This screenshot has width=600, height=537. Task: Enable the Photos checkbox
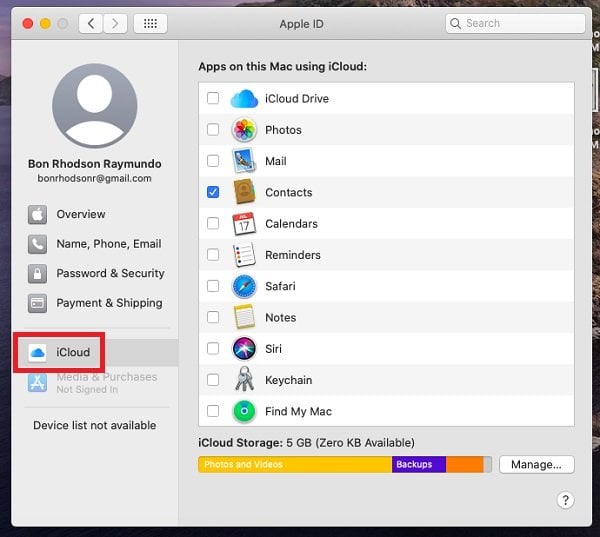click(213, 130)
